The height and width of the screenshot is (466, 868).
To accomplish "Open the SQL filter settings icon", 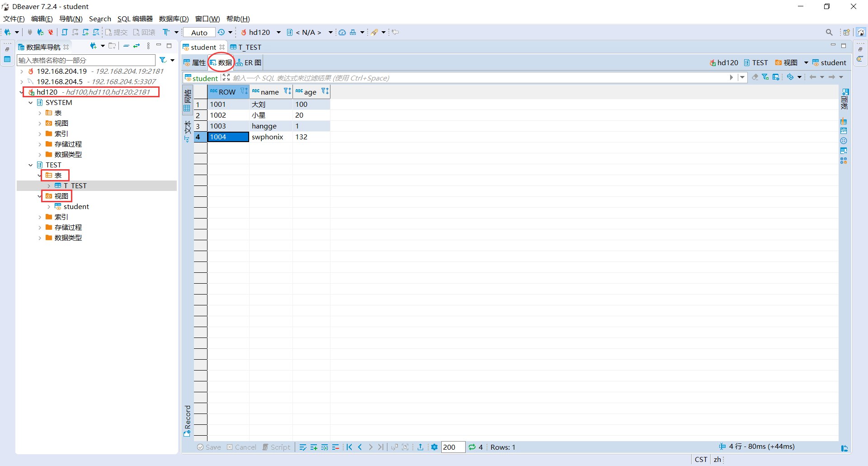I will click(x=776, y=77).
